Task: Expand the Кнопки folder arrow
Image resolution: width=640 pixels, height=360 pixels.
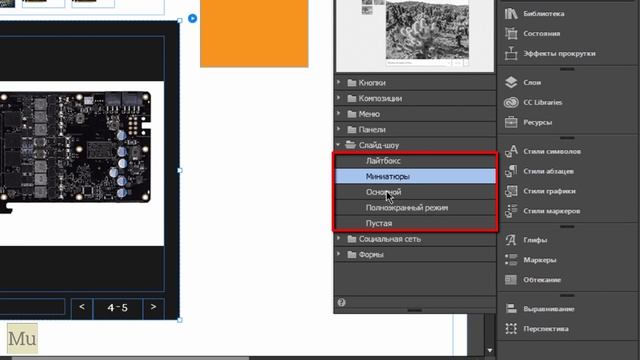Action: point(338,82)
